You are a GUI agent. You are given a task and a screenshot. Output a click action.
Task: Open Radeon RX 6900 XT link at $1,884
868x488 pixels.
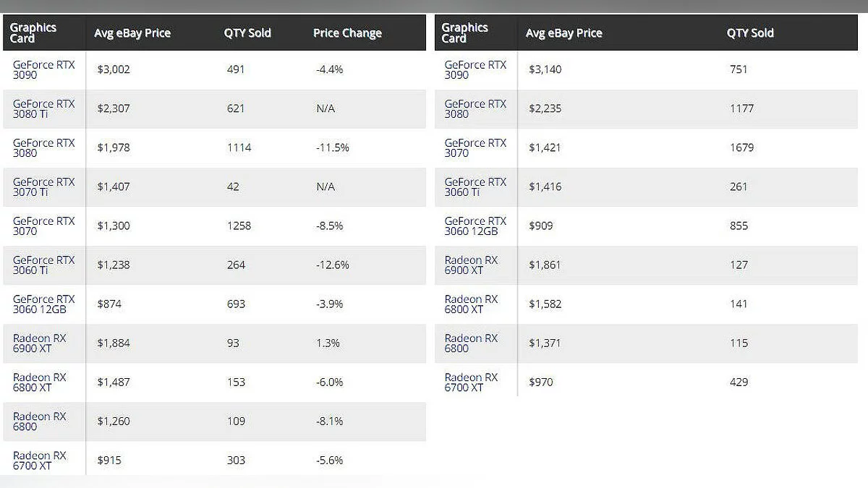click(x=41, y=343)
